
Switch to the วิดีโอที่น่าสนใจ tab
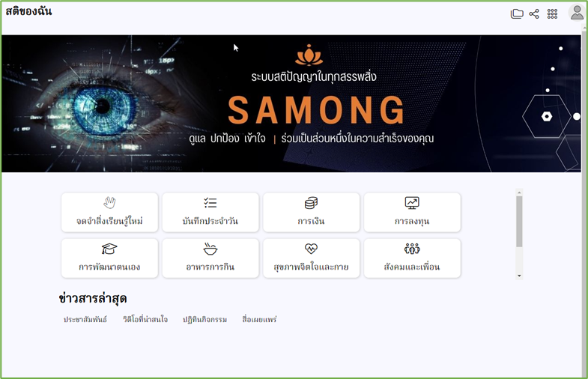[145, 319]
